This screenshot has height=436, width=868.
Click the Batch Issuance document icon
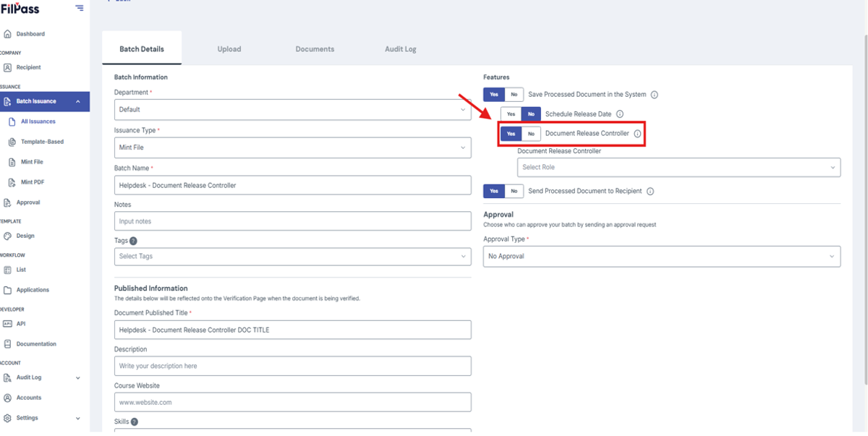[7, 101]
